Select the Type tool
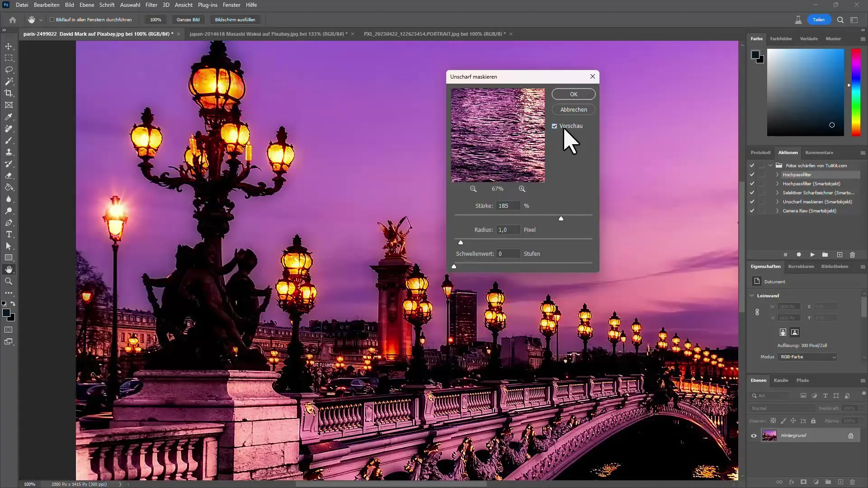This screenshot has width=868, height=488. [x=9, y=235]
